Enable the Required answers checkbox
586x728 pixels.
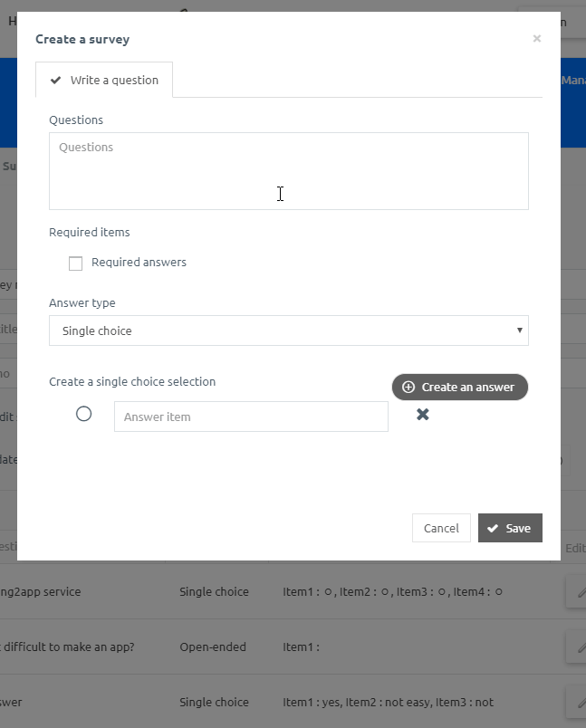75,263
